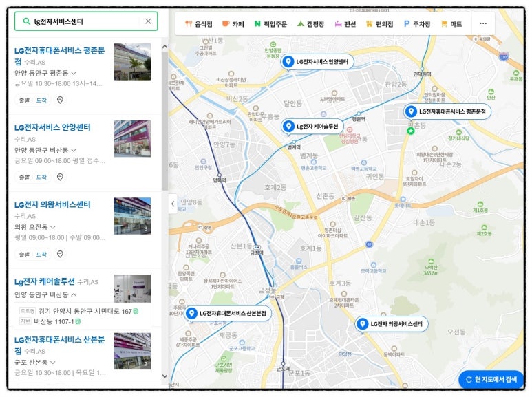
Task: Set 의왕서비스센터 as 출발 point
Action: 24,255
